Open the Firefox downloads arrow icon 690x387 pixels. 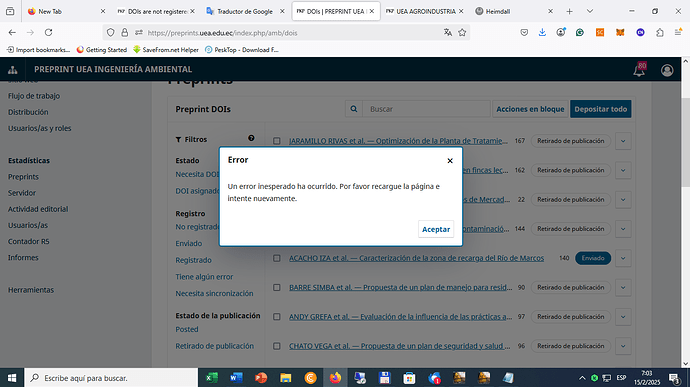(x=542, y=33)
